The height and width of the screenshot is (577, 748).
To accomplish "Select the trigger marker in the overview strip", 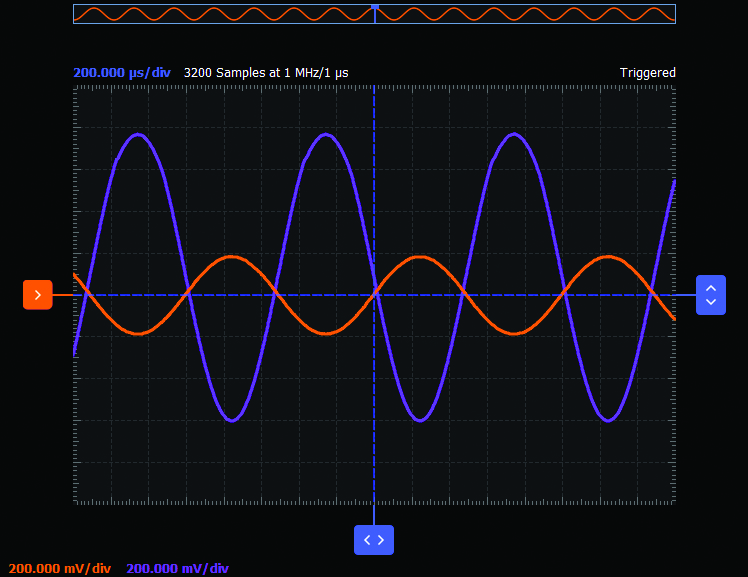I will point(375,7).
